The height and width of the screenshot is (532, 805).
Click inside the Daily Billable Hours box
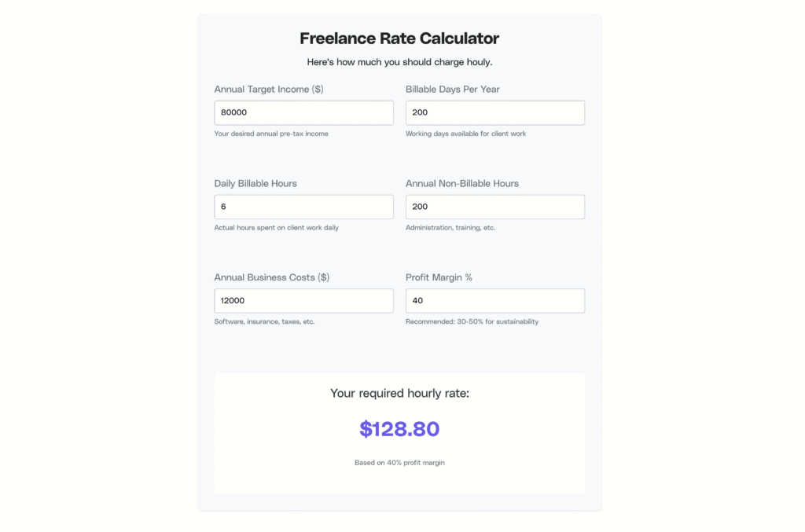[303, 207]
